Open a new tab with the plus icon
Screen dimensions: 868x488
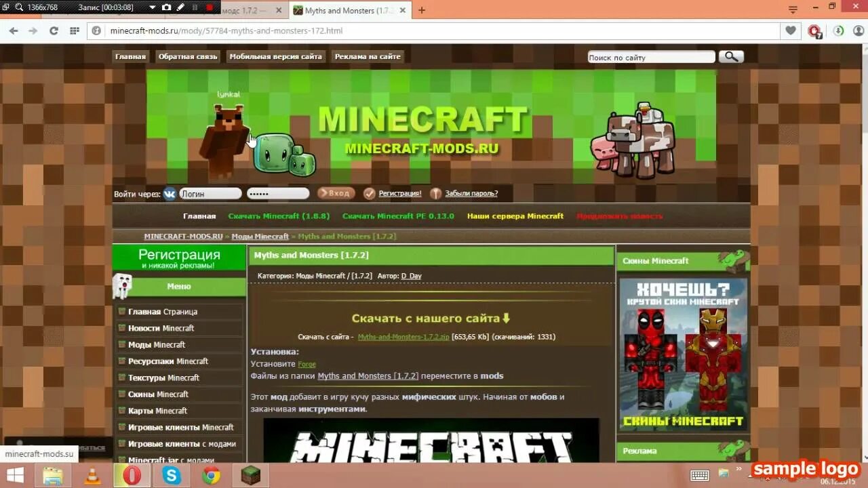tap(422, 10)
